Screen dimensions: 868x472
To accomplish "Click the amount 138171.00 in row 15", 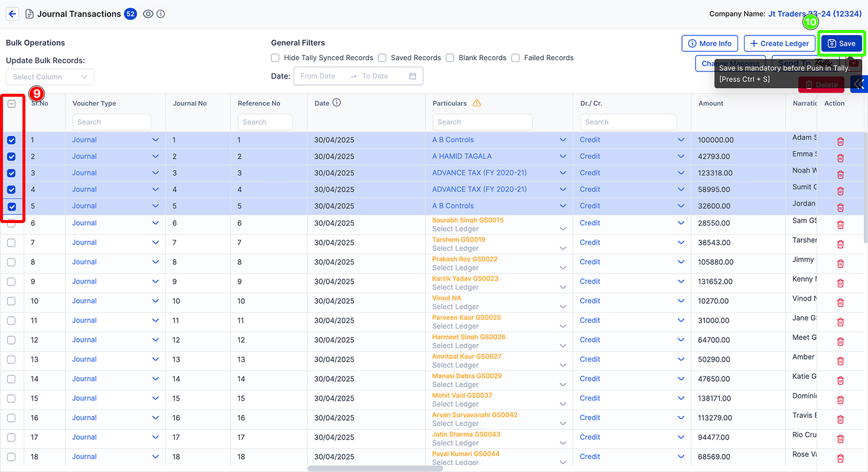I will [x=715, y=398].
